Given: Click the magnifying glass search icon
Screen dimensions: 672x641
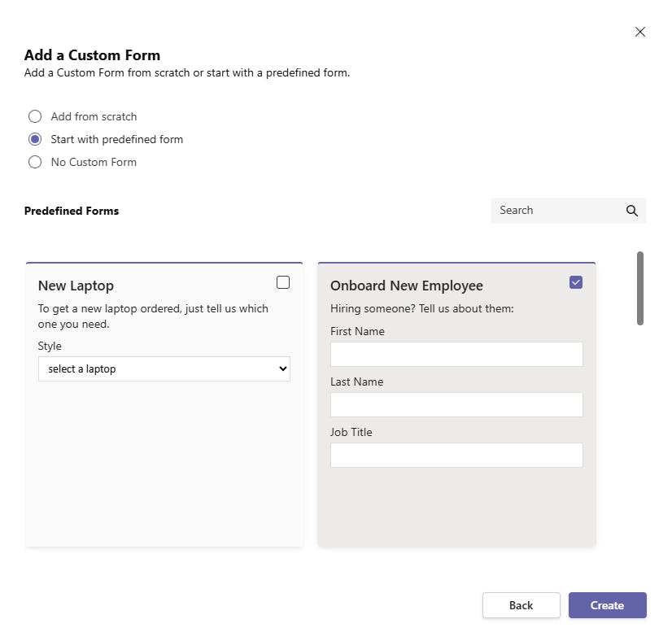Looking at the screenshot, I should 632,211.
